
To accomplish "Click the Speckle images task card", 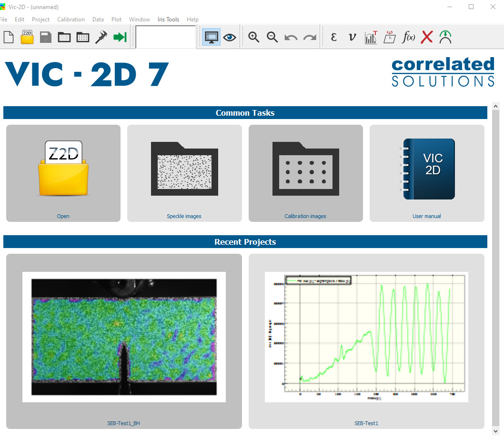I will [x=184, y=173].
